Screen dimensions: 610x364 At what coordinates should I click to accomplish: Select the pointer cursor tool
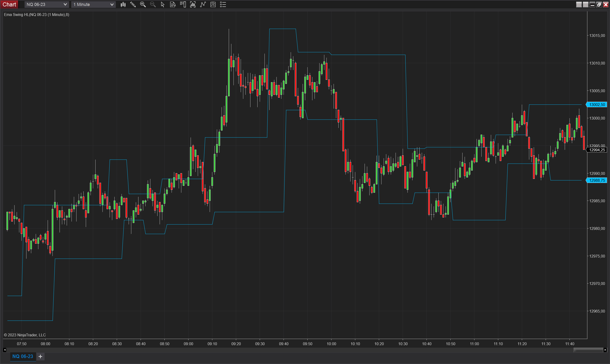click(163, 5)
